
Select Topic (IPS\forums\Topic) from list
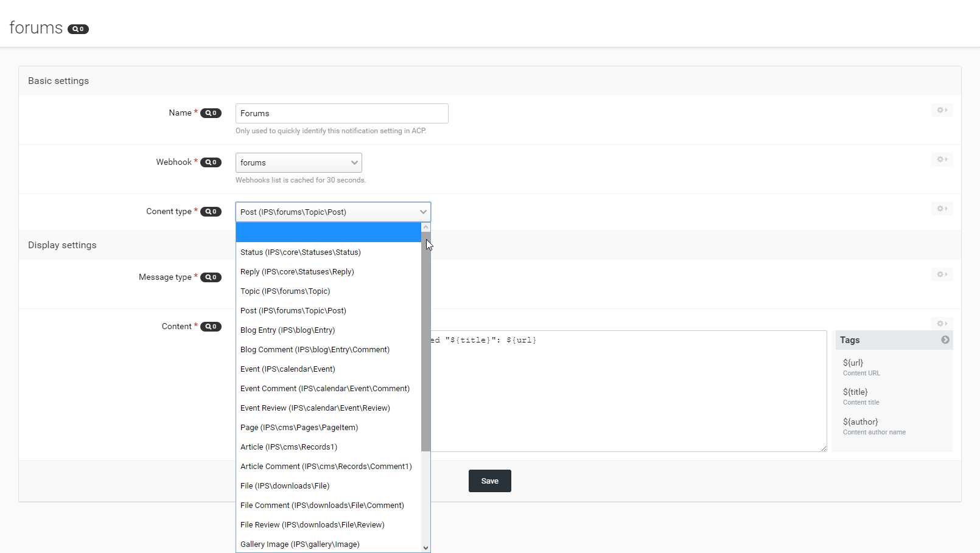pos(285,291)
